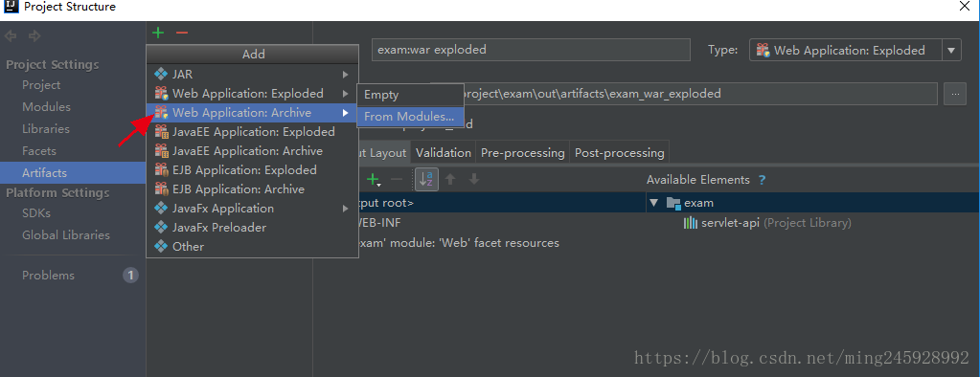Click the forward navigation arrow
Viewport: 980px width, 377px height.
point(34,36)
